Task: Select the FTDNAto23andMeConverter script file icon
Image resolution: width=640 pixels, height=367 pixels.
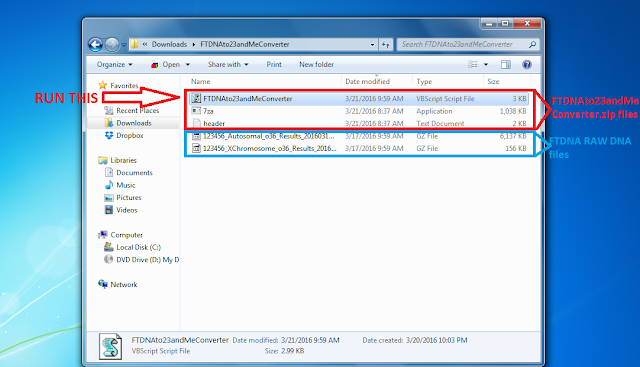Action: click(196, 98)
